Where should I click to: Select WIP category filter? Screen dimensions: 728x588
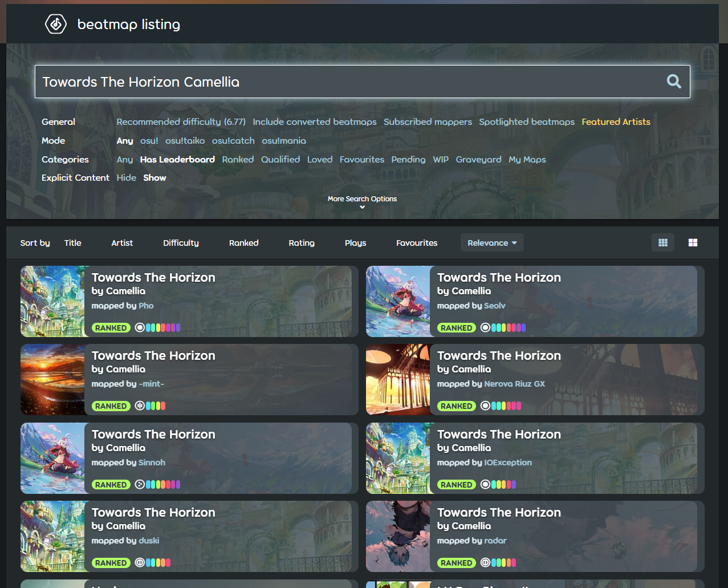441,159
